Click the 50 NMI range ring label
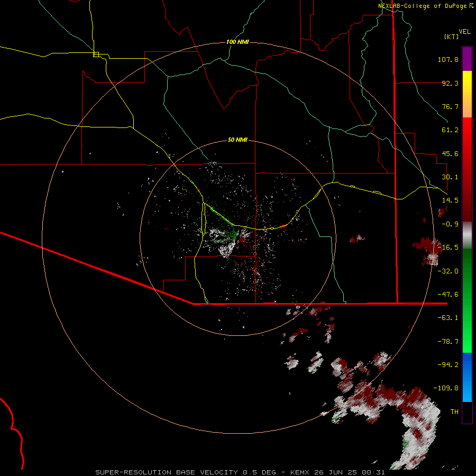Viewport: 476px width, 476px height. 237,140
